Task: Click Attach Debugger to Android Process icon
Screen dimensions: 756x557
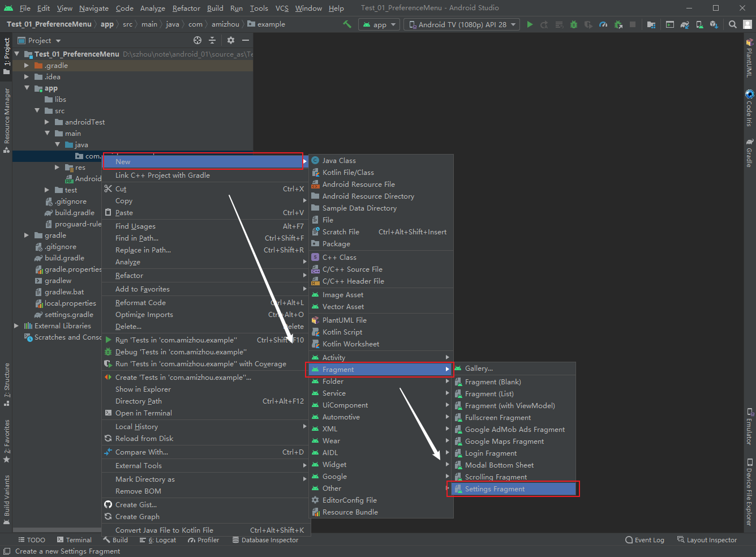Action: 618,24
